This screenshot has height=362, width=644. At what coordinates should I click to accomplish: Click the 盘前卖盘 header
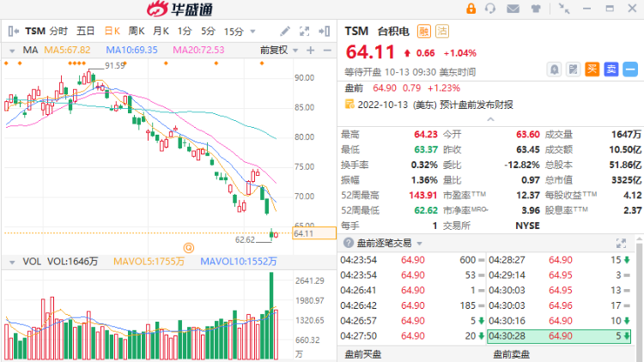tap(512, 353)
